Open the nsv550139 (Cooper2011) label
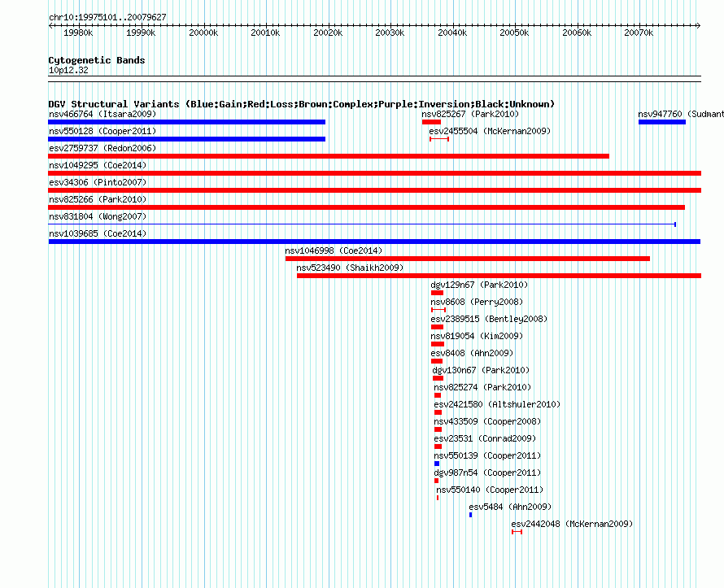 [x=487, y=455]
